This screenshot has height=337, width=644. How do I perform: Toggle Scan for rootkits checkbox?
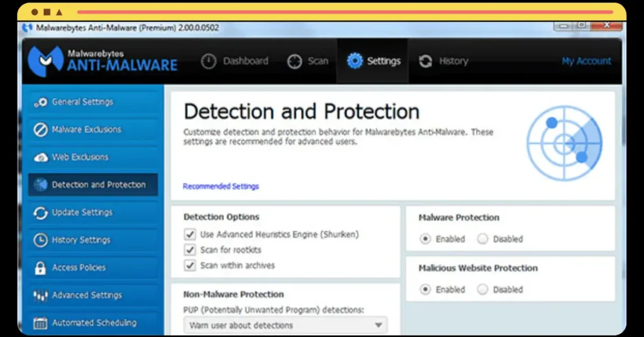(190, 250)
